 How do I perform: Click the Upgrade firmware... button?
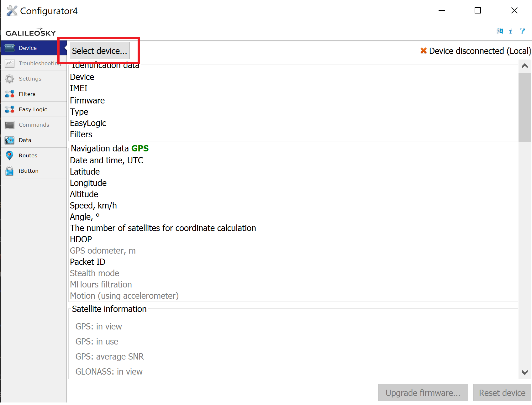coord(423,393)
